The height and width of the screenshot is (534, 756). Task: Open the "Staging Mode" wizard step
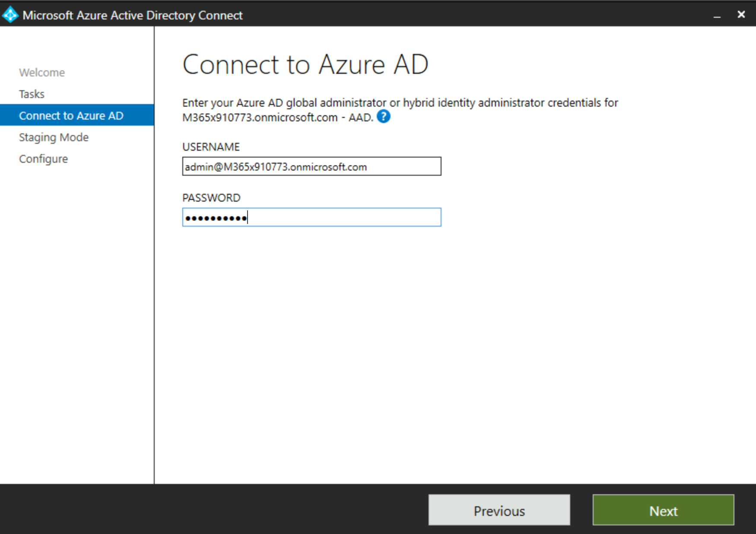tap(54, 137)
